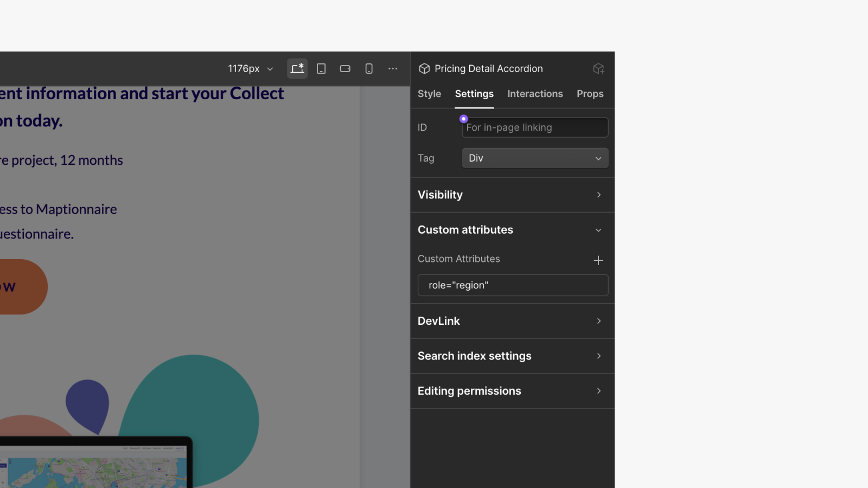The width and height of the screenshot is (868, 488).
Task: Open the Tag dropdown set to Div
Action: point(535,158)
